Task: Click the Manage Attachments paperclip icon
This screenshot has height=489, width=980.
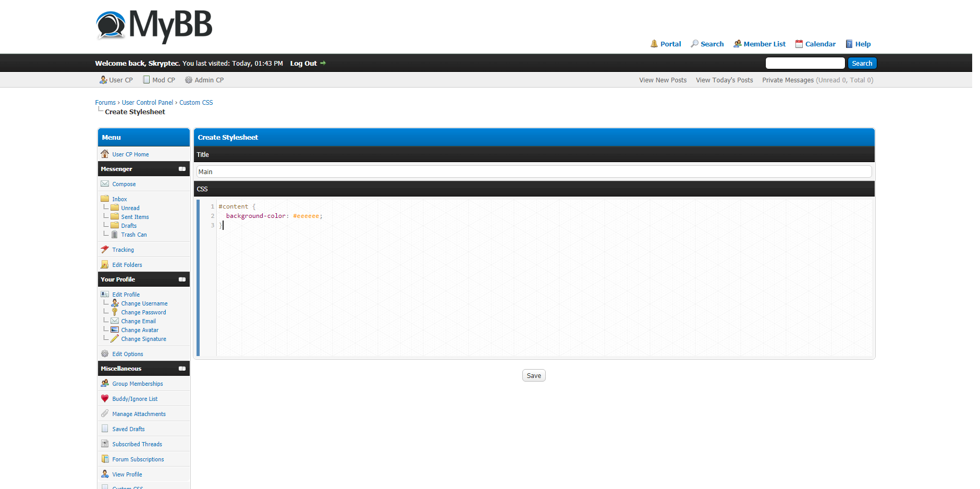Action: [105, 413]
